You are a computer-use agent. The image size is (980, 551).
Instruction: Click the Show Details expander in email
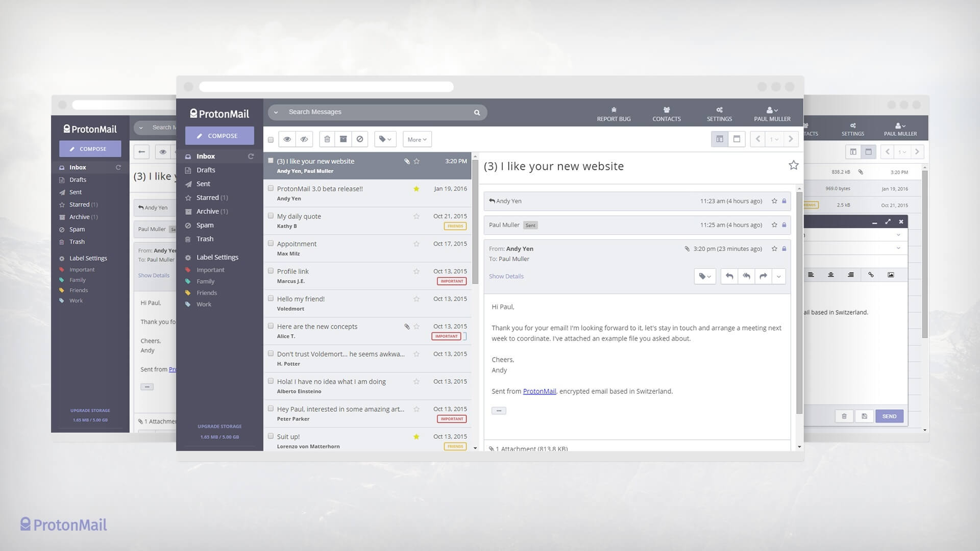point(506,276)
